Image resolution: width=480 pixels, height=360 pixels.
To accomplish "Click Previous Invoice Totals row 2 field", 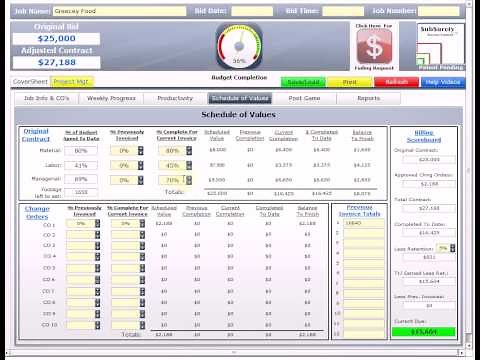I will point(364,233).
